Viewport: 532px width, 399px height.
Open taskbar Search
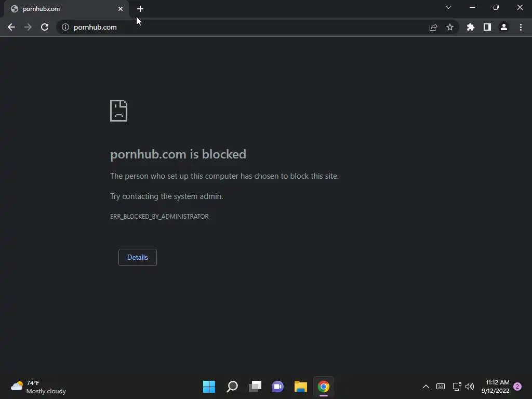point(232,387)
